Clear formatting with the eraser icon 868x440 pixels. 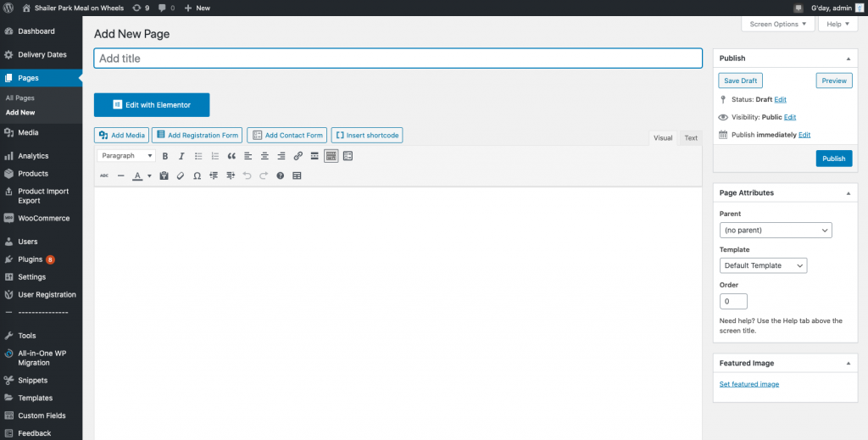pos(180,176)
